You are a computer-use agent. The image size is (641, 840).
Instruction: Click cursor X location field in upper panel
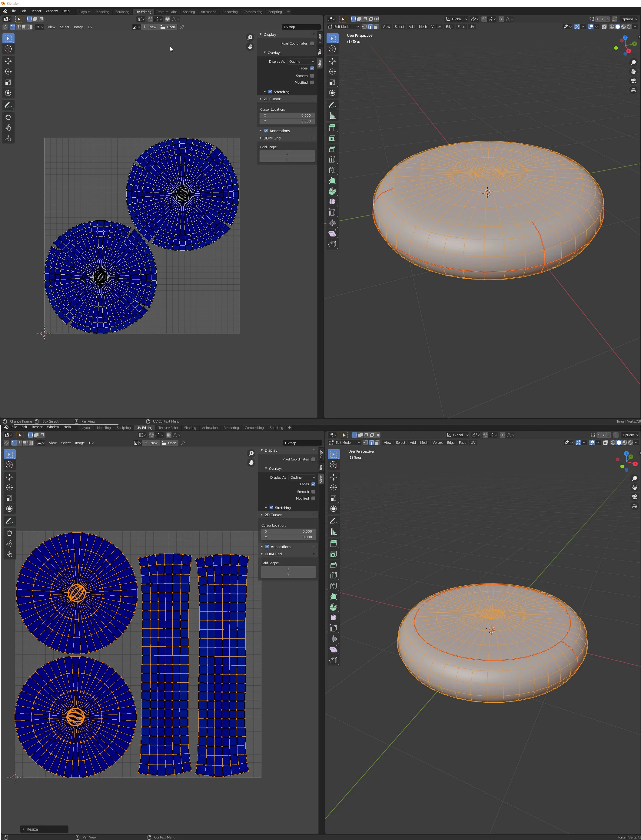tap(287, 115)
